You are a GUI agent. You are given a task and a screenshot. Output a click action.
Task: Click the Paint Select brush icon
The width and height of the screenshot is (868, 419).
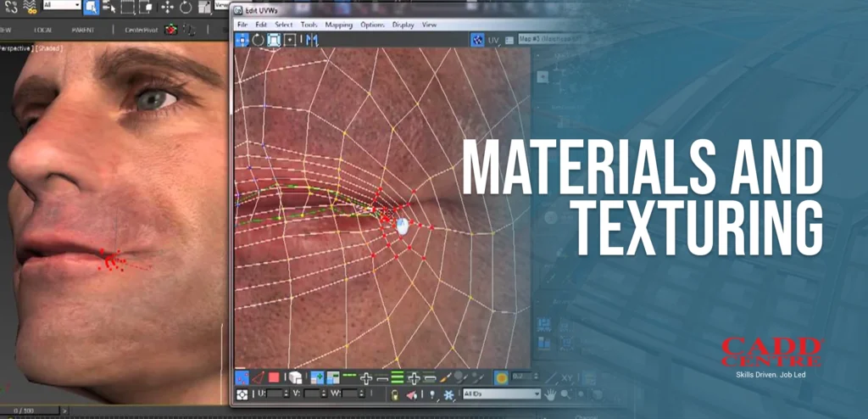pos(443,378)
